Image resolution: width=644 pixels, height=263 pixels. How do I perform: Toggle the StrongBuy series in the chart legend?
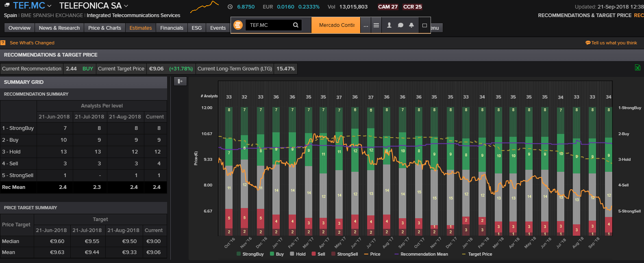coord(250,254)
